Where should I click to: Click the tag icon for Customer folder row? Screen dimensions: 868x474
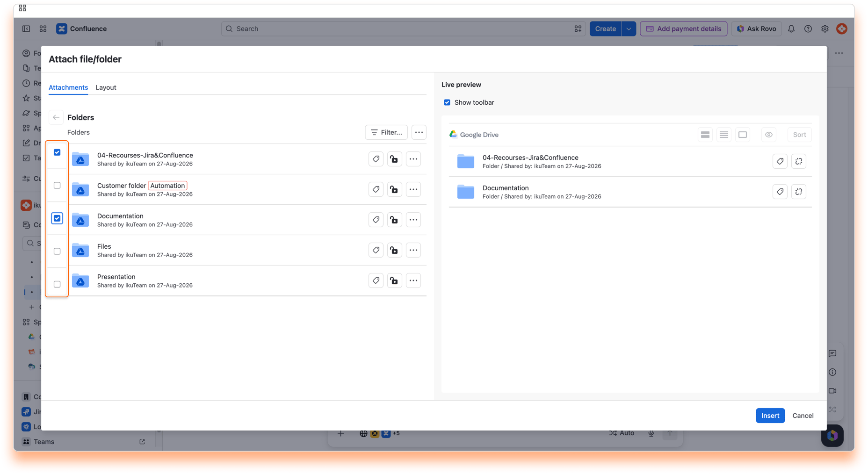coord(376,189)
